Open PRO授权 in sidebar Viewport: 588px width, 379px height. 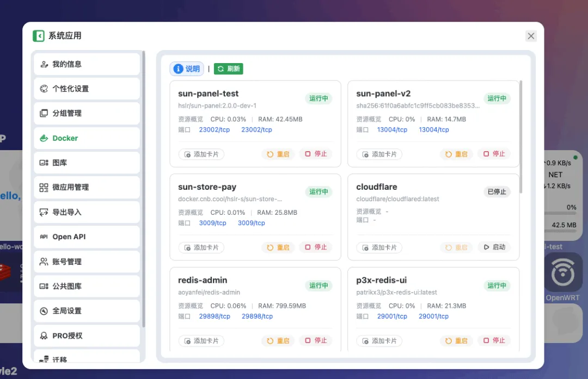pyautogui.click(x=87, y=335)
